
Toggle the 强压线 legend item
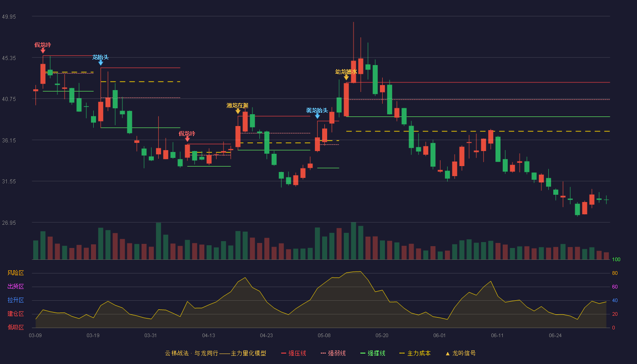point(293,353)
